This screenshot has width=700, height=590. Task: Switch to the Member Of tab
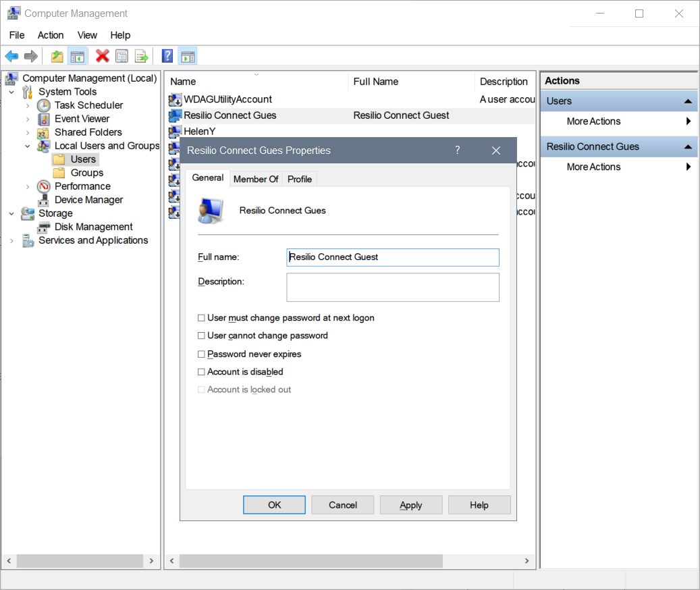pos(256,179)
